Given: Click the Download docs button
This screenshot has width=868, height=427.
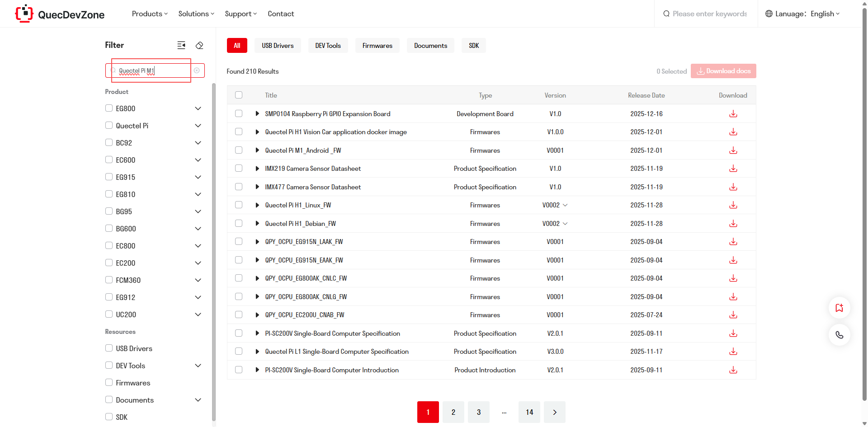Looking at the screenshot, I should pos(723,71).
